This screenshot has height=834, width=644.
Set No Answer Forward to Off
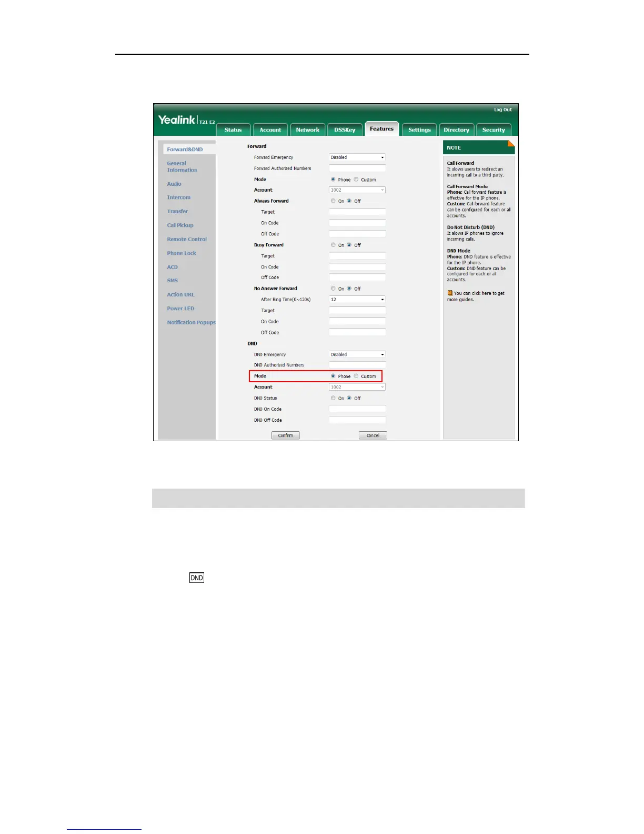(x=349, y=289)
